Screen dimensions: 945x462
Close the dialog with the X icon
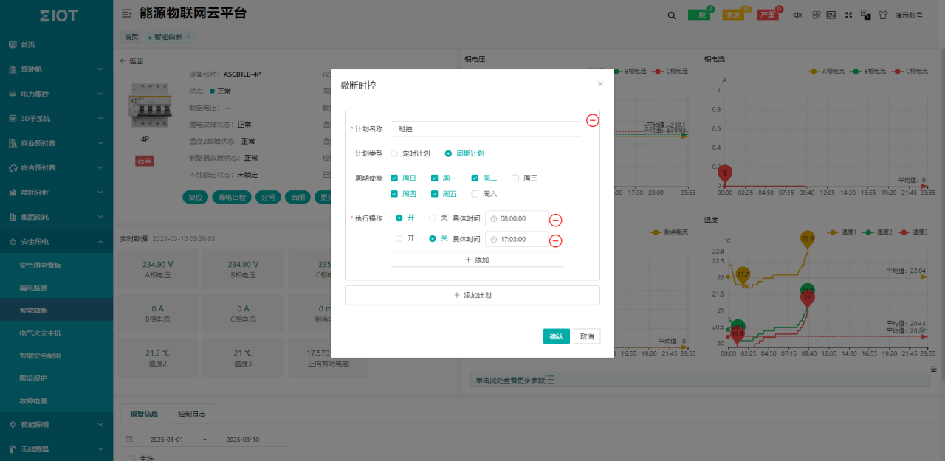pos(600,84)
